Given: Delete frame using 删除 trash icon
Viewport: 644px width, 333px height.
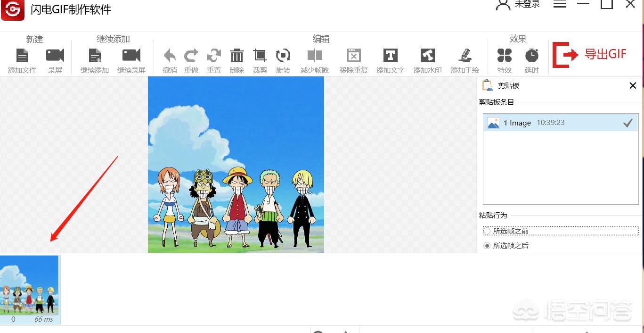Looking at the screenshot, I should click(236, 56).
